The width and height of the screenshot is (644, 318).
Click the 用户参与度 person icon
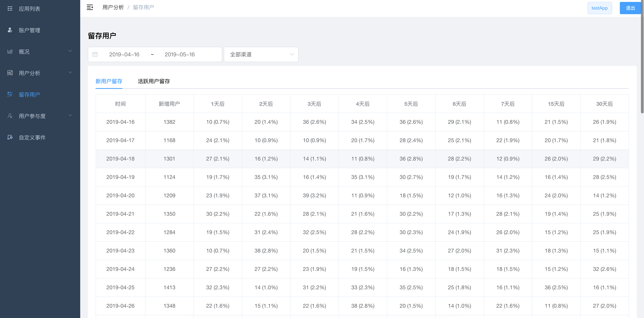(10, 116)
